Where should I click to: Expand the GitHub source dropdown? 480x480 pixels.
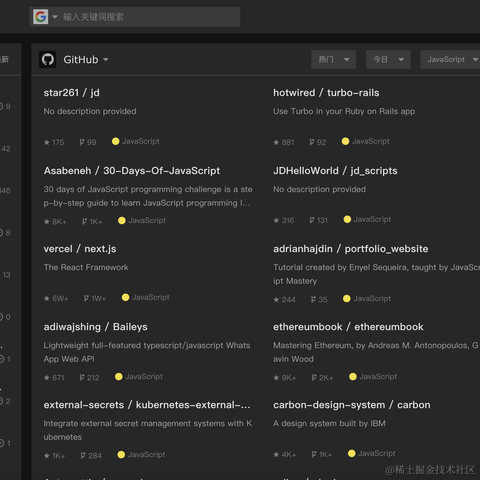(x=106, y=60)
